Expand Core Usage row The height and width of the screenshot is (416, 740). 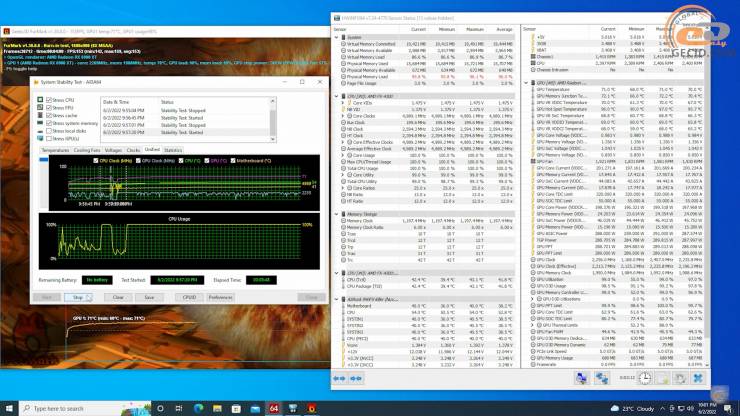[x=343, y=155]
